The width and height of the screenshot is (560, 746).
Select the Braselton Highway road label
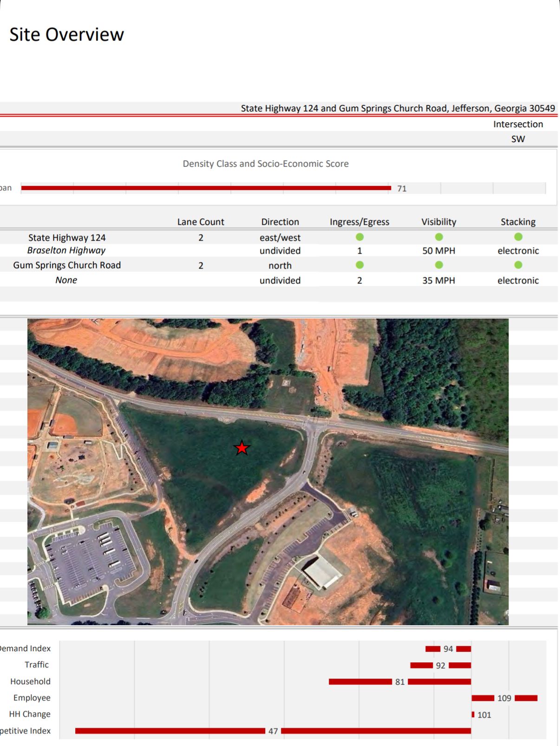[66, 250]
